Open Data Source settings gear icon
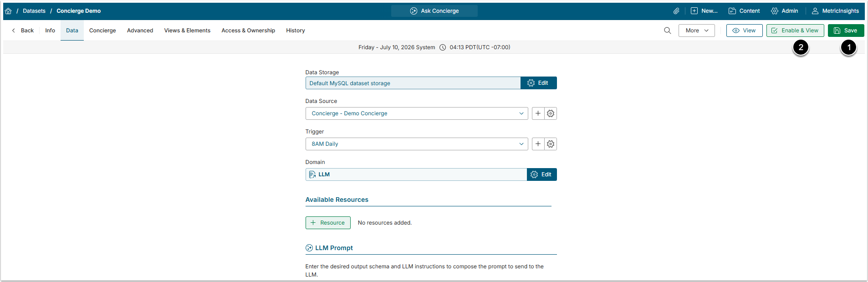868x282 pixels. coord(551,113)
